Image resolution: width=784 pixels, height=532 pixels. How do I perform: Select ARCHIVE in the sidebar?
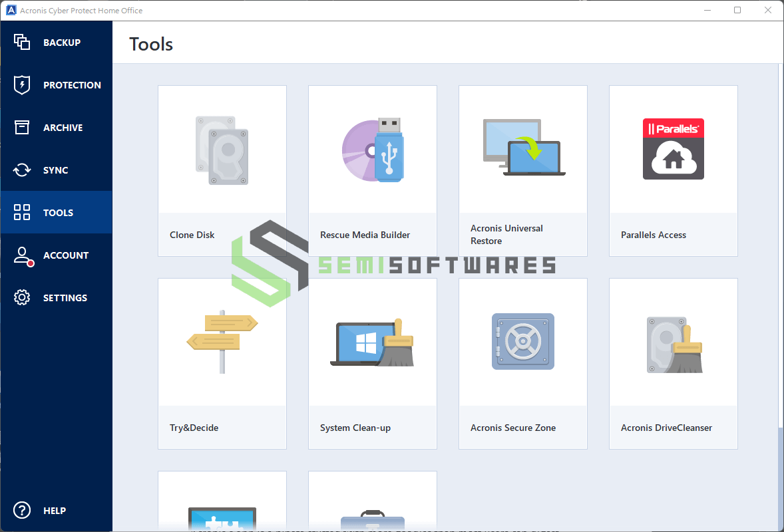(x=57, y=128)
